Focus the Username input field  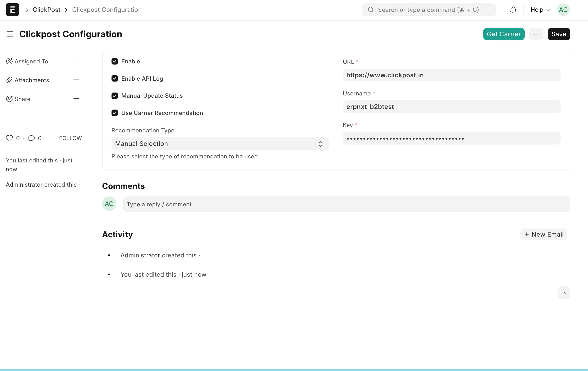pyautogui.click(x=451, y=107)
